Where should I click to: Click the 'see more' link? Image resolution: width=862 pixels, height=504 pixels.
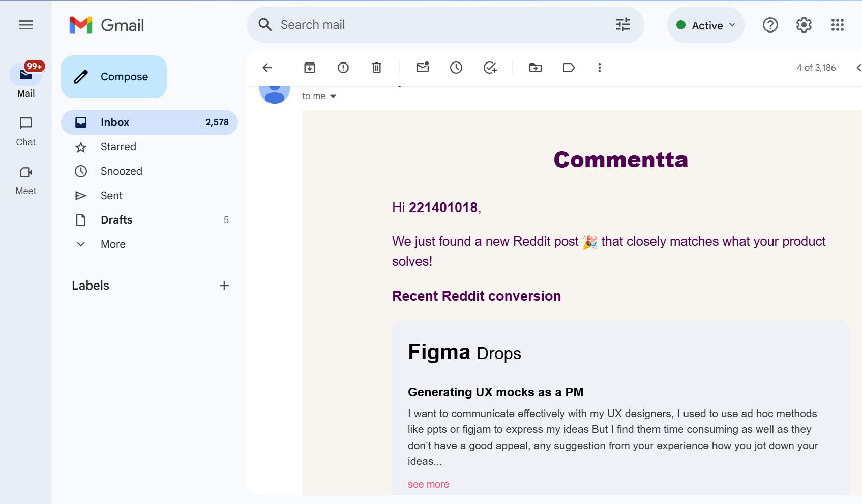tap(428, 484)
